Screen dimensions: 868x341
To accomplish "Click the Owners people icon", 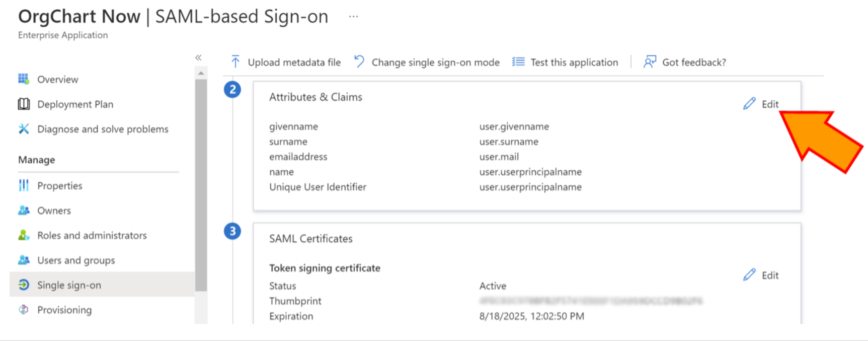I will click(24, 211).
